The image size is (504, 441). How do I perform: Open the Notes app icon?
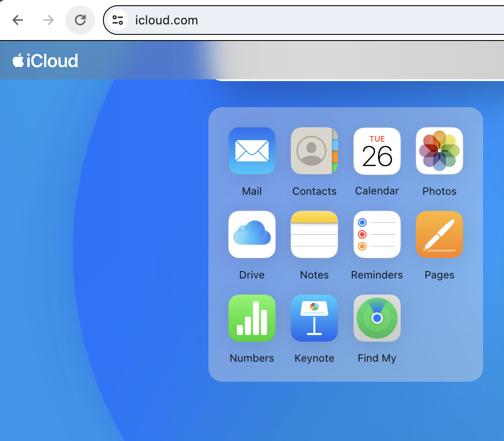tap(314, 234)
